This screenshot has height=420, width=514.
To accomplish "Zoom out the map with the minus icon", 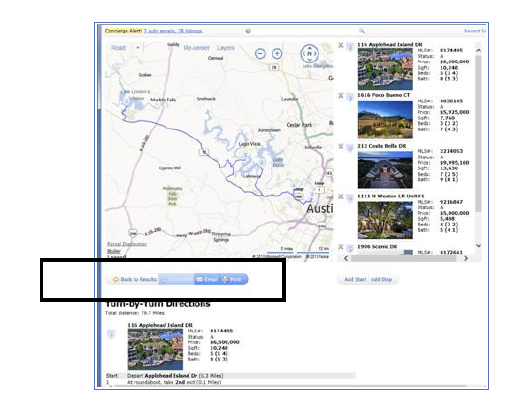I will point(260,54).
